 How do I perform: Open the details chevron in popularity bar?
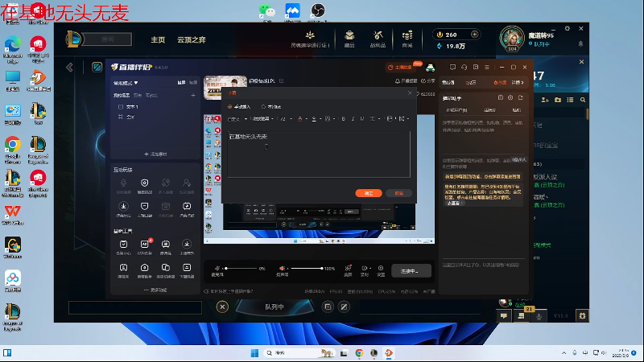518,83
